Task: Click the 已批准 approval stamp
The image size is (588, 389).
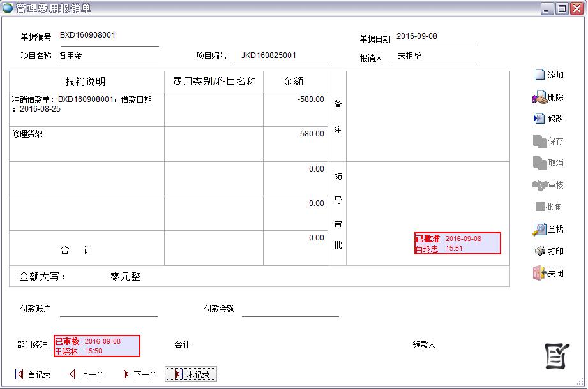Action: (456, 242)
